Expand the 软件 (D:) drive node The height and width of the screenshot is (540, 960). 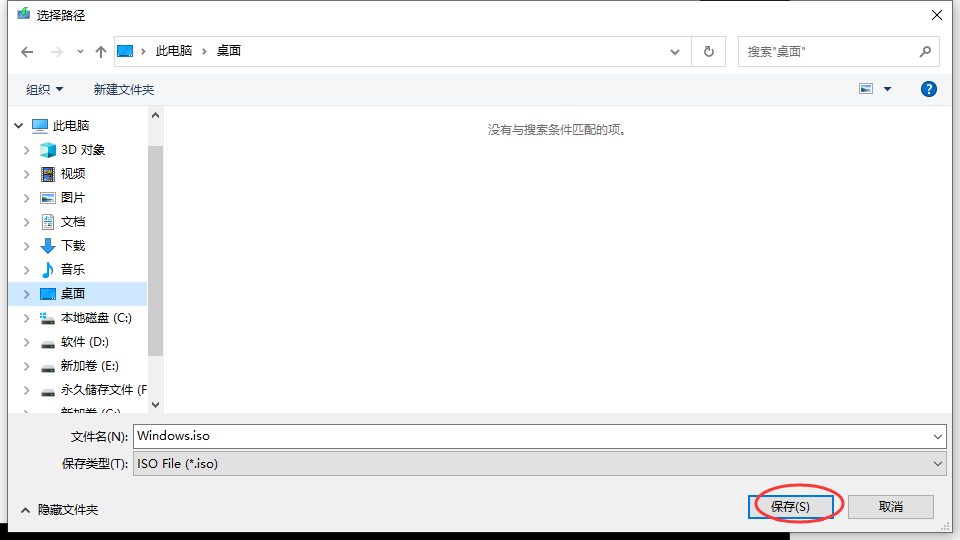(x=26, y=342)
